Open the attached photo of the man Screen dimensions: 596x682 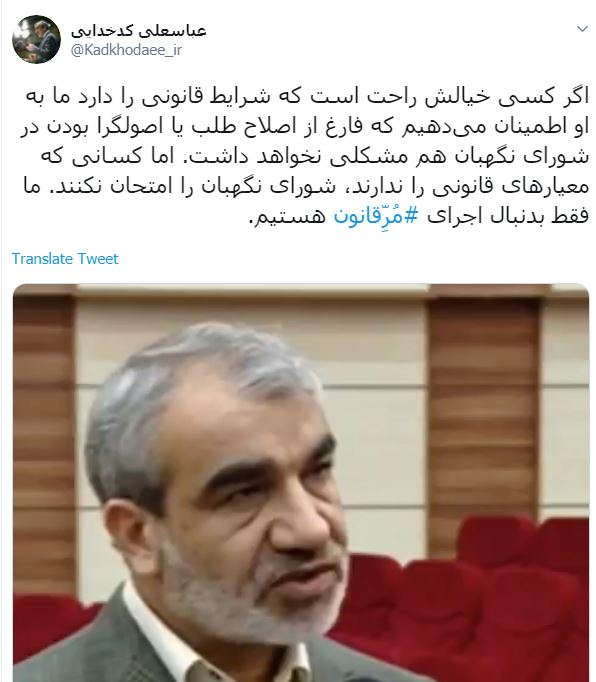click(x=301, y=483)
